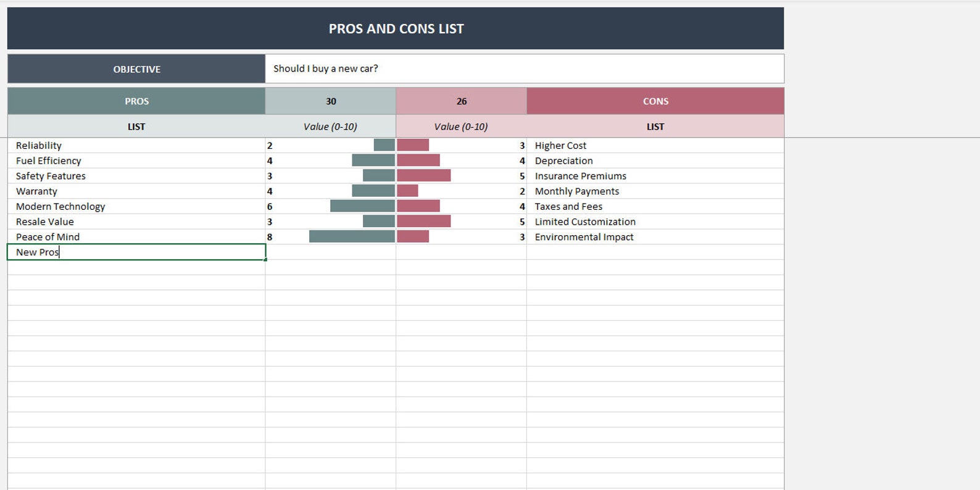Screen dimensions: 980x490
Task: Select the value 8 cell for Peace of Mind
Action: 331,237
